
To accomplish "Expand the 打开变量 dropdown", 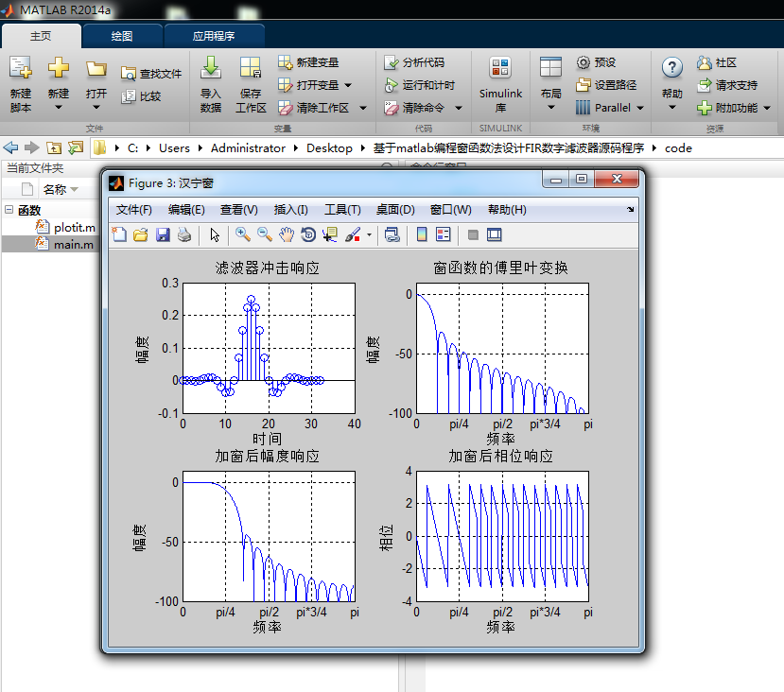I will click(348, 85).
